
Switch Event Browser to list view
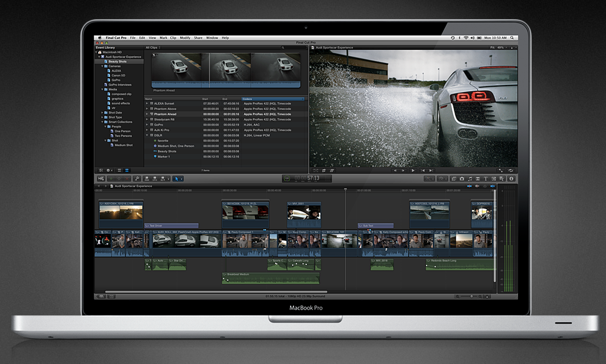127,170
